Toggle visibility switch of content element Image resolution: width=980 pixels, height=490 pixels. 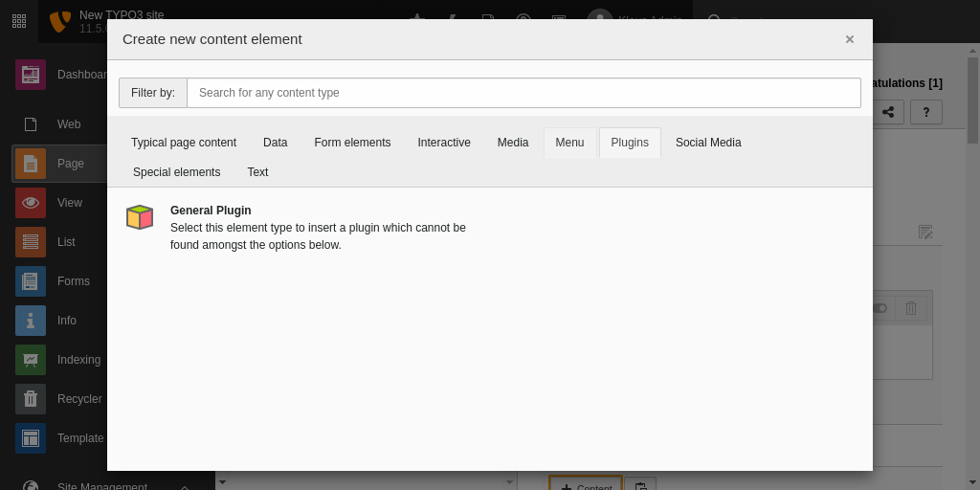(880, 308)
